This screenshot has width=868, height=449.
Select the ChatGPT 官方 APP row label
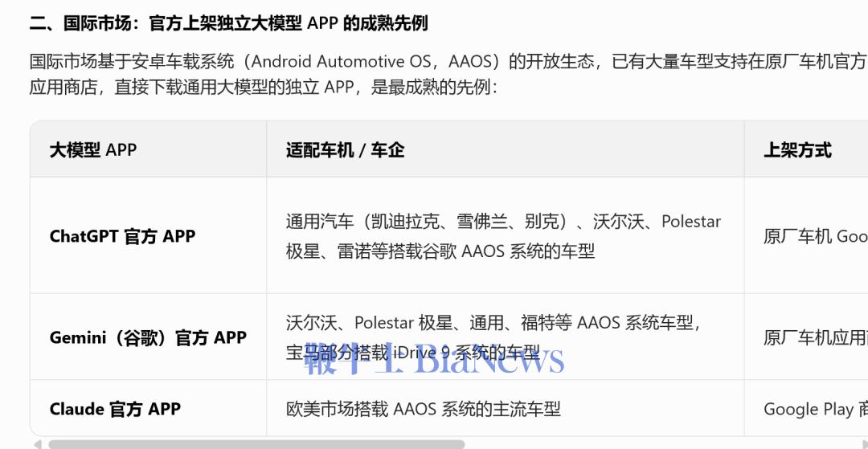click(x=122, y=236)
